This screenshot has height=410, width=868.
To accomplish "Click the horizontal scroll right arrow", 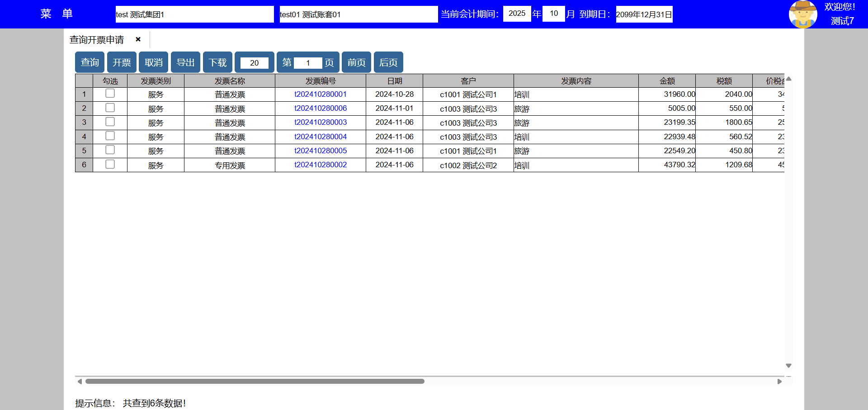I will (x=779, y=382).
